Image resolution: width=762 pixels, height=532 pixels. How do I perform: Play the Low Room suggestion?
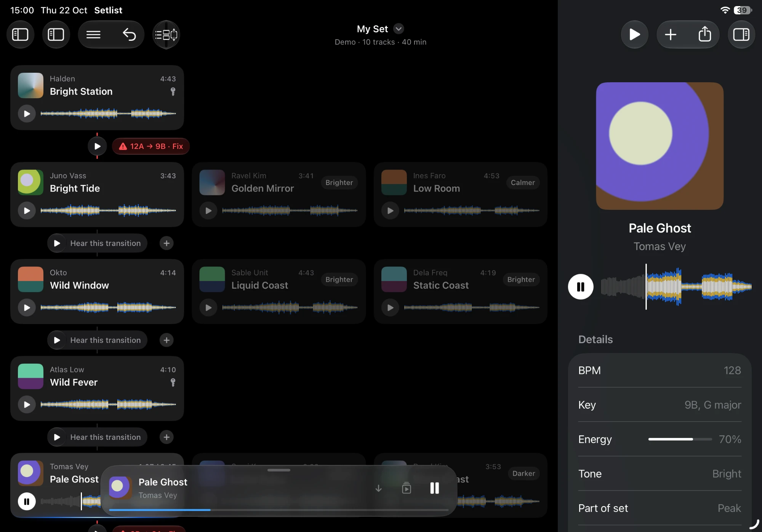[x=390, y=211]
